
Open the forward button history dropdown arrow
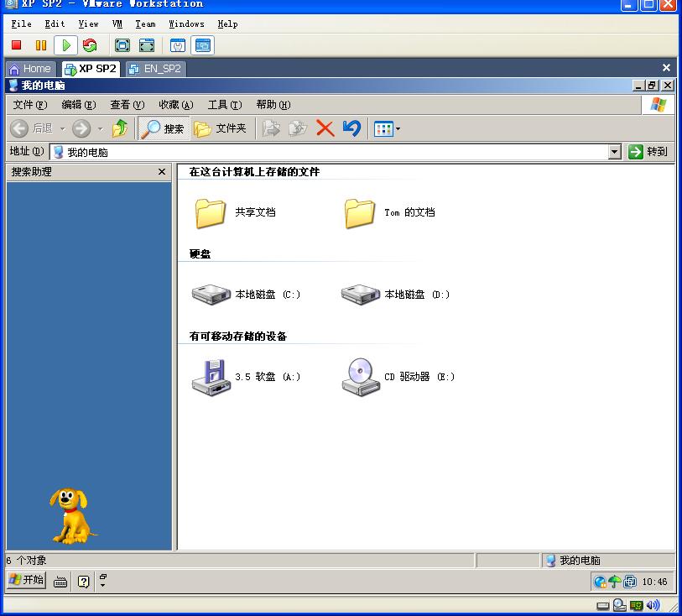click(x=101, y=128)
